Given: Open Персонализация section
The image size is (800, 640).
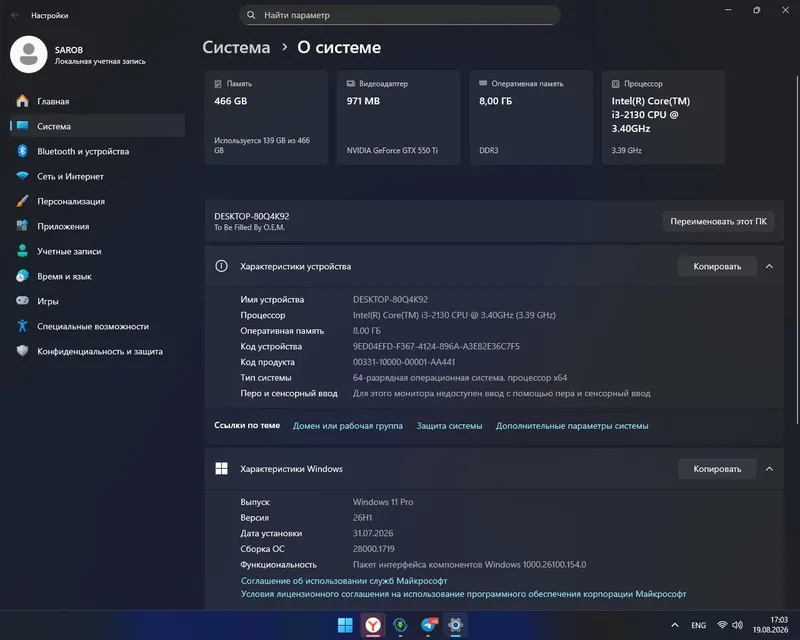Looking at the screenshot, I should 97,201.
